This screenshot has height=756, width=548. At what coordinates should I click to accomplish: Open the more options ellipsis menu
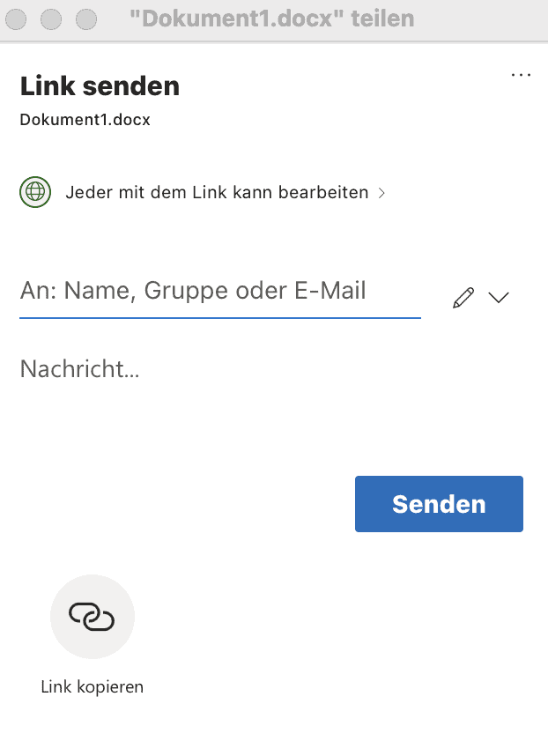pyautogui.click(x=521, y=75)
